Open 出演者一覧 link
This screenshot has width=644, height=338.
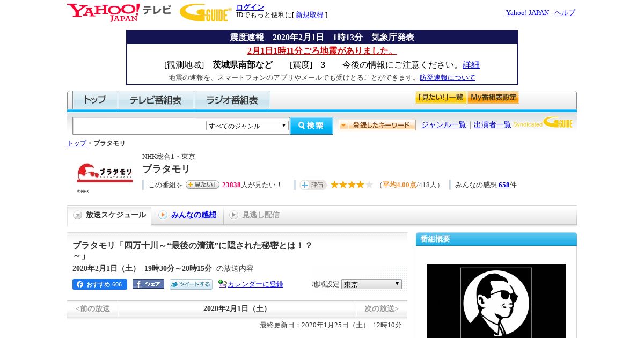(x=493, y=125)
